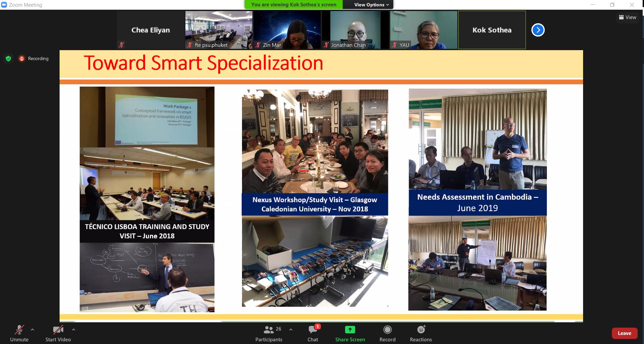The width and height of the screenshot is (644, 344).
Task: Show next participants with the blue arrow
Action: coord(538,30)
